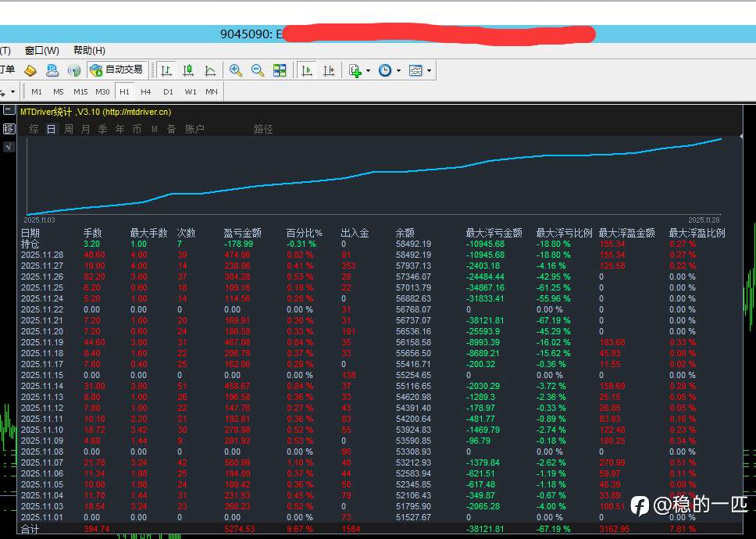Select the 2025.11.21 date row
The height and width of the screenshot is (539, 756).
42,320
